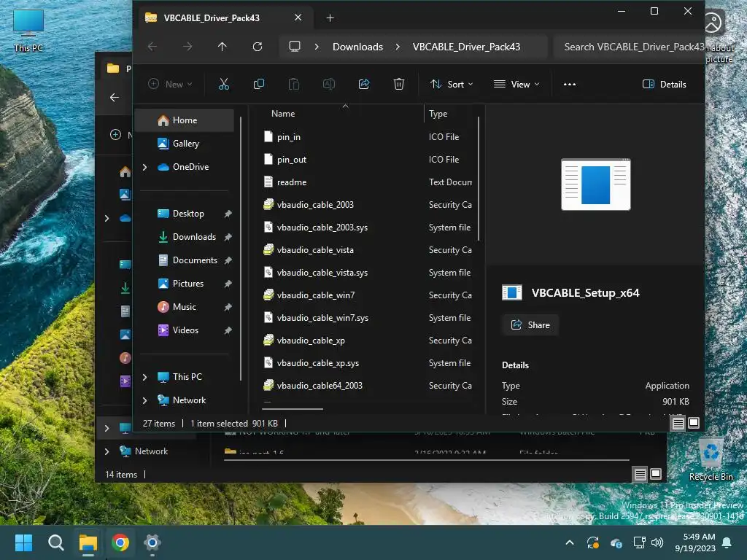Image resolution: width=747 pixels, height=560 pixels.
Task: Open the New dropdown
Action: click(171, 85)
